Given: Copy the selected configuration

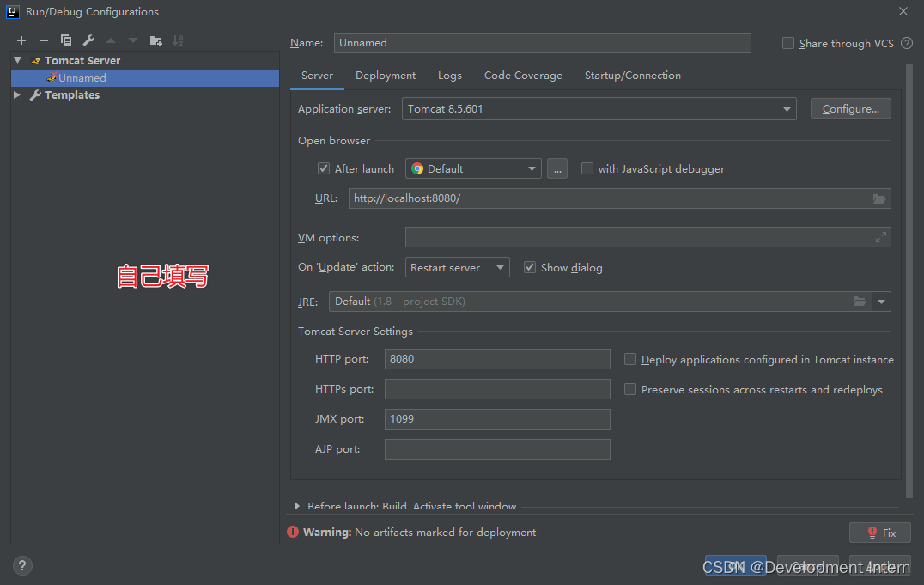Looking at the screenshot, I should [x=66, y=40].
